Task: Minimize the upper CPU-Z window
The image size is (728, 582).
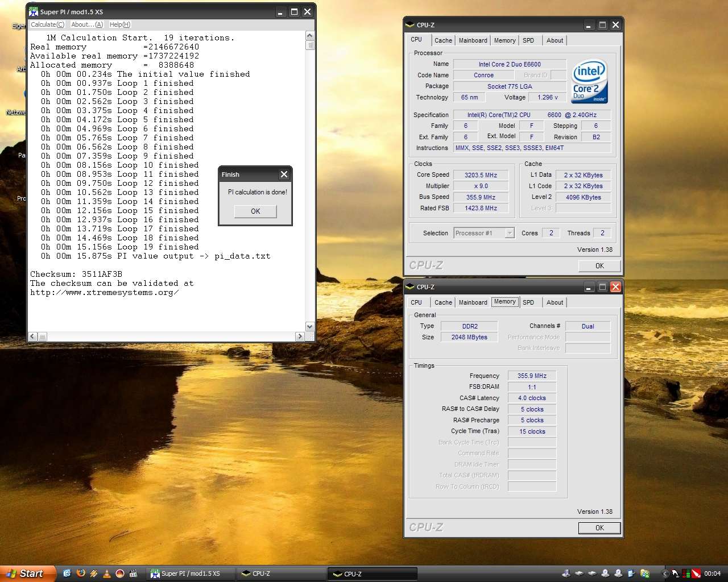Action: click(x=589, y=25)
